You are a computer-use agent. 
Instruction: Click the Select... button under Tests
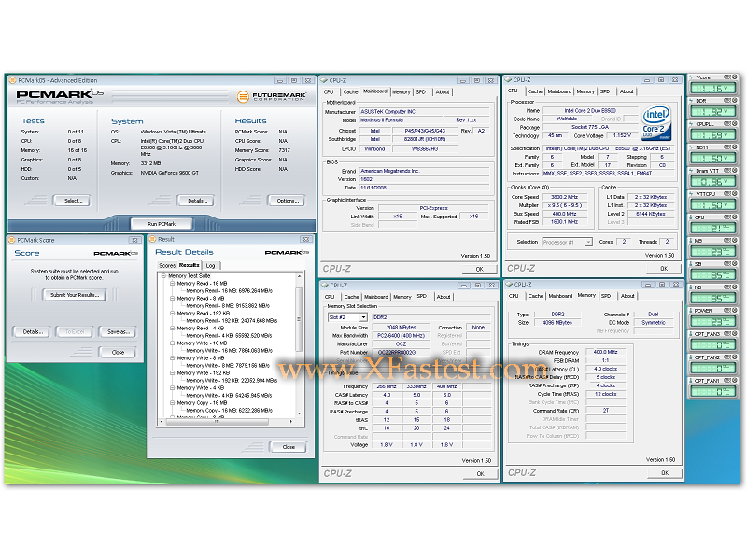(x=74, y=201)
